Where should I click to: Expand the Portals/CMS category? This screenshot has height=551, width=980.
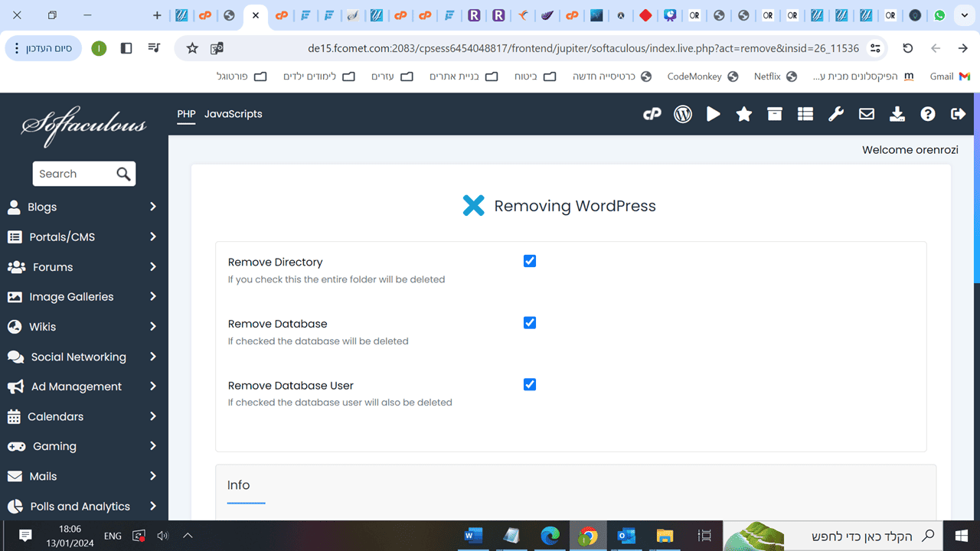pos(84,236)
